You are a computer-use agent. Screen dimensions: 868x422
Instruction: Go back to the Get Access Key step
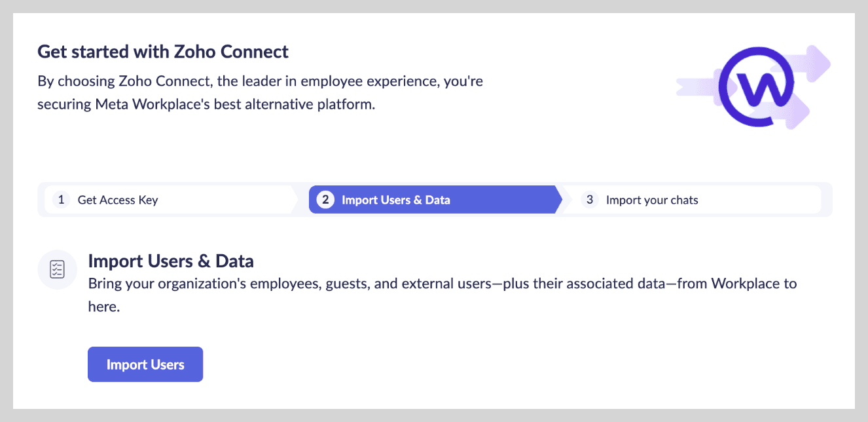point(118,200)
